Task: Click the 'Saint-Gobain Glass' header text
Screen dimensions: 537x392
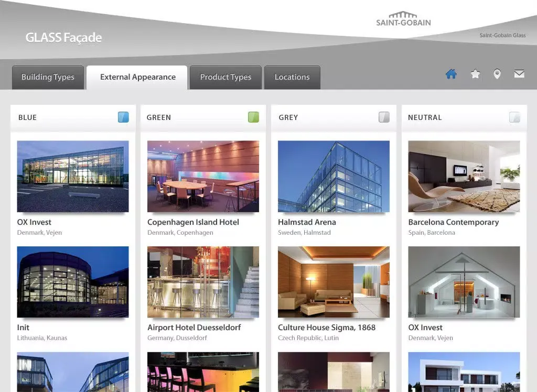Action: pyautogui.click(x=502, y=35)
